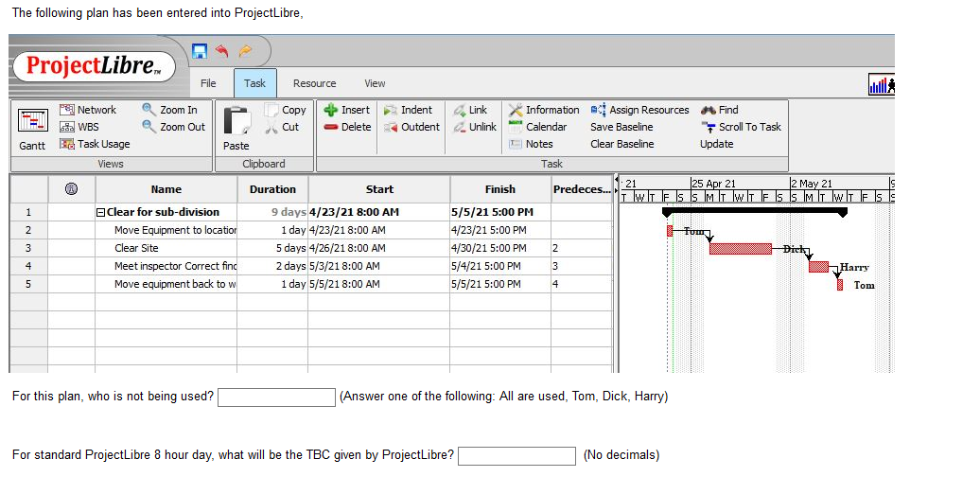Click the 2 days duration cell

click(x=272, y=266)
